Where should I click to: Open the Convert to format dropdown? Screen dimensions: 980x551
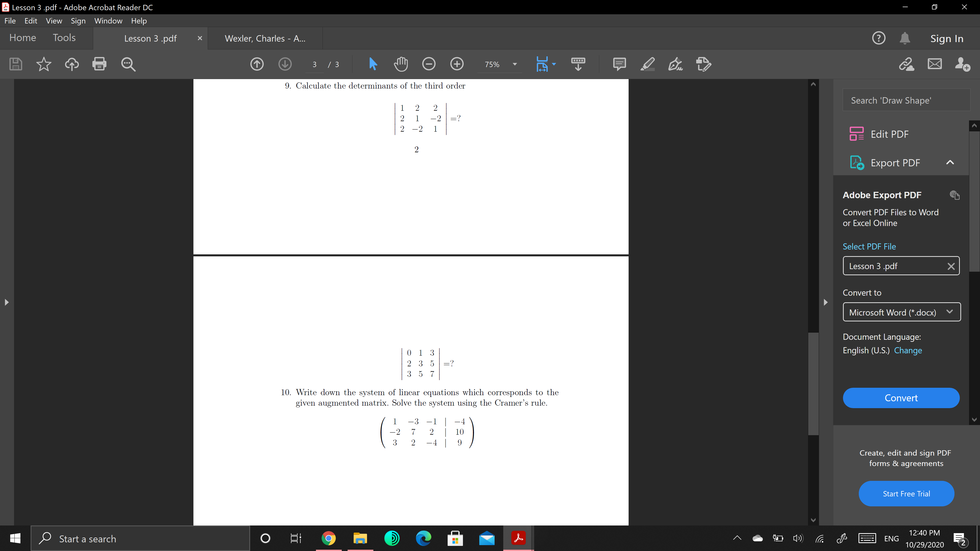[902, 312]
